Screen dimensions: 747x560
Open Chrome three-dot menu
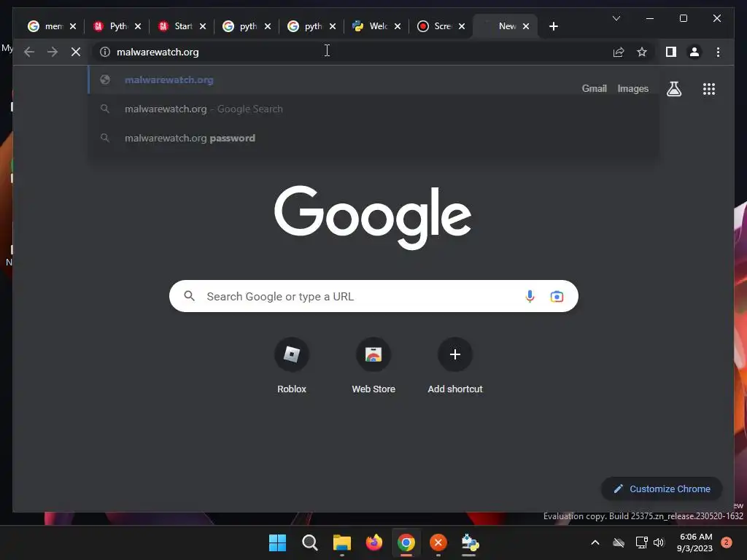point(718,52)
